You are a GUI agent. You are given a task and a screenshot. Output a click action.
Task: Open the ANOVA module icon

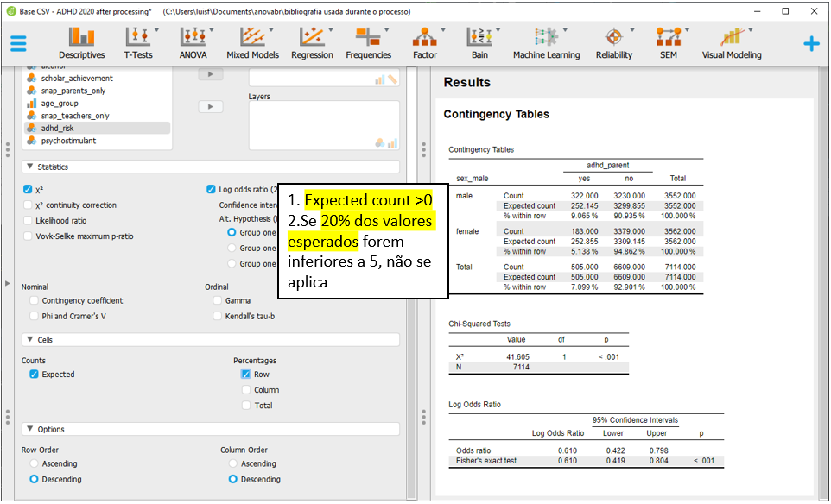tap(193, 43)
